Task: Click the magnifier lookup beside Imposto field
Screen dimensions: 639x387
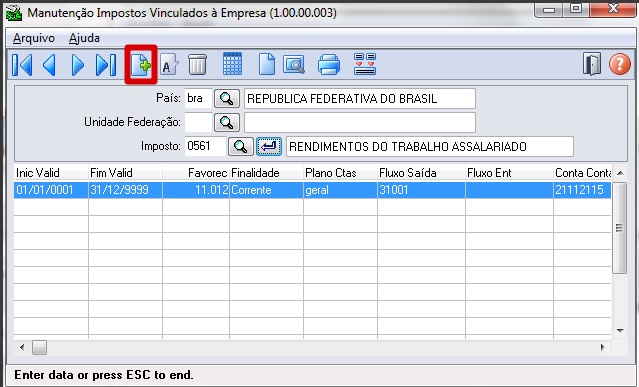Action: click(240, 147)
